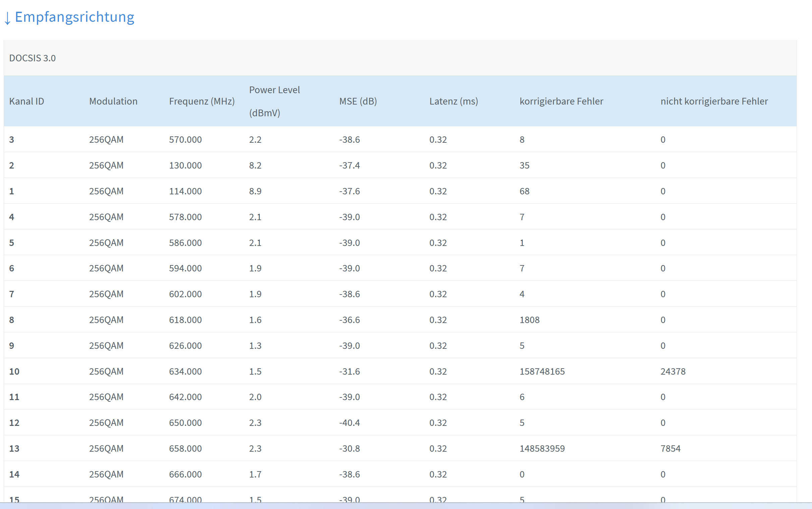
Task: Select MSE value -37.4
Action: tap(349, 166)
